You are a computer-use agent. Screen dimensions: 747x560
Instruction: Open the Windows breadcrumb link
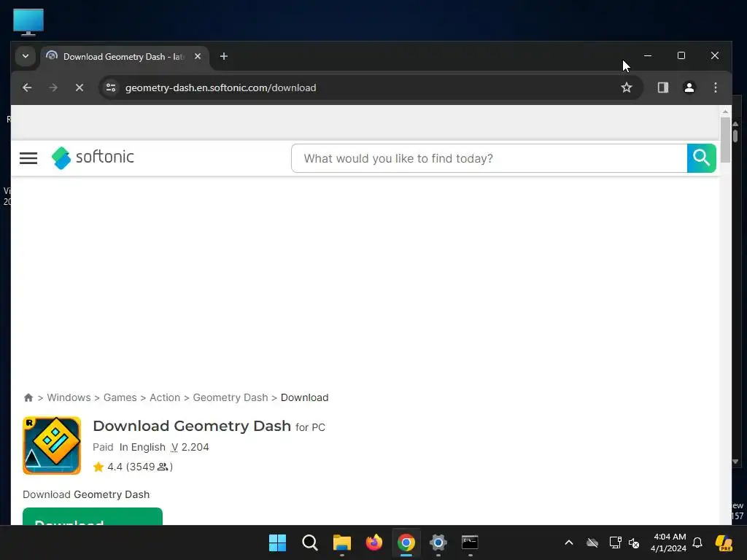(x=69, y=397)
